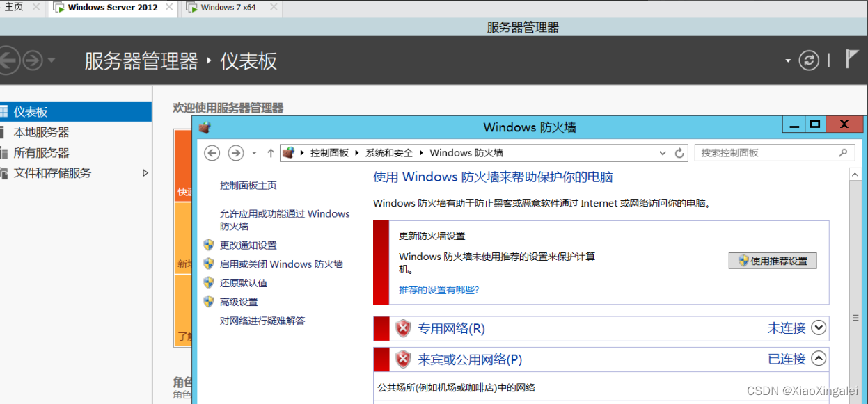This screenshot has height=404, width=868.
Task: Refresh the firewall control panel page
Action: [680, 153]
